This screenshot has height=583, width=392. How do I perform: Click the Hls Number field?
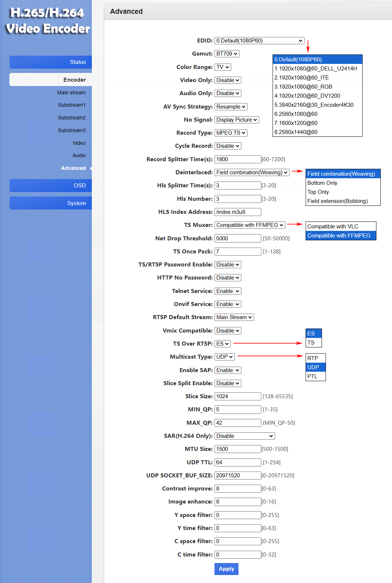point(238,199)
